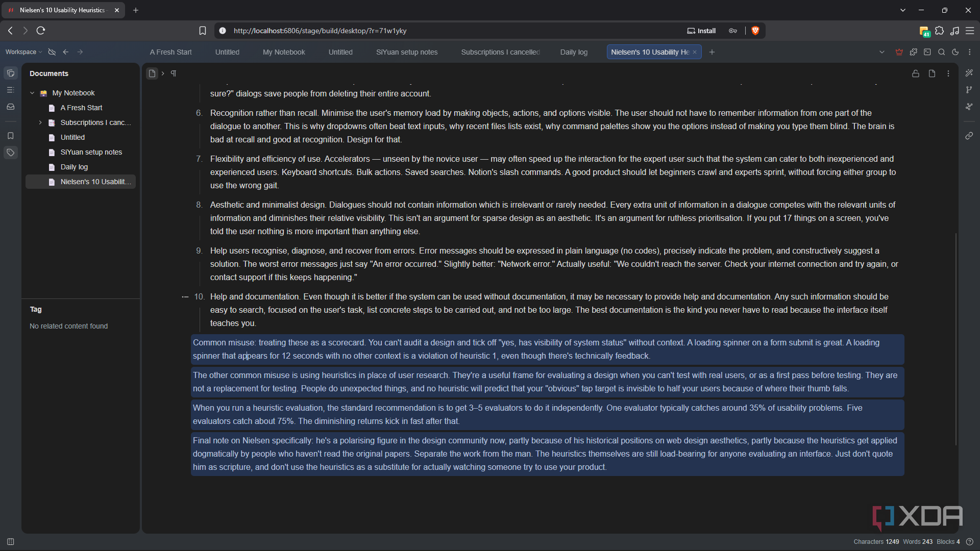Open the A Fresh Start document in tree
The image size is (980, 551).
click(x=81, y=108)
